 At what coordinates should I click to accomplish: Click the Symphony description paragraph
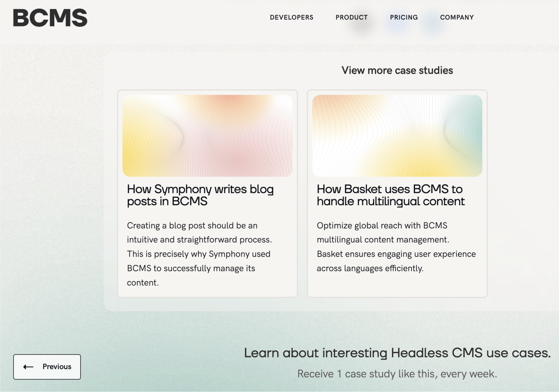pyautogui.click(x=199, y=254)
